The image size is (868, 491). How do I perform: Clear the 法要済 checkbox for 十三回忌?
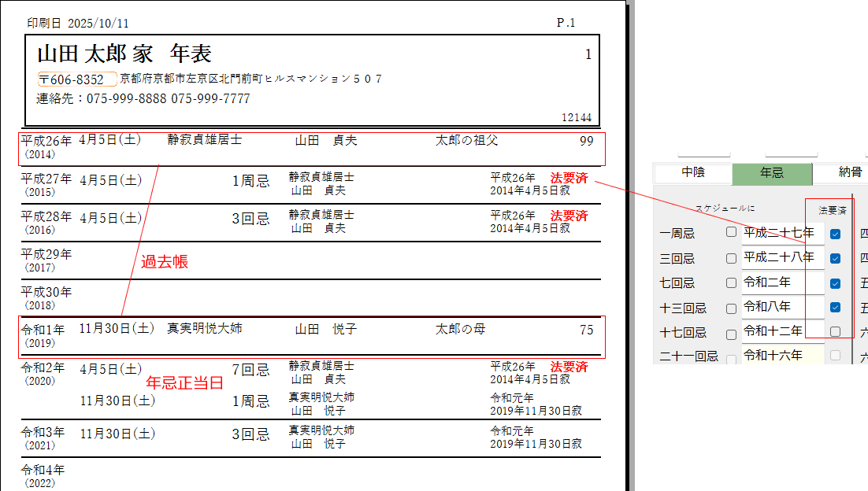(x=835, y=308)
